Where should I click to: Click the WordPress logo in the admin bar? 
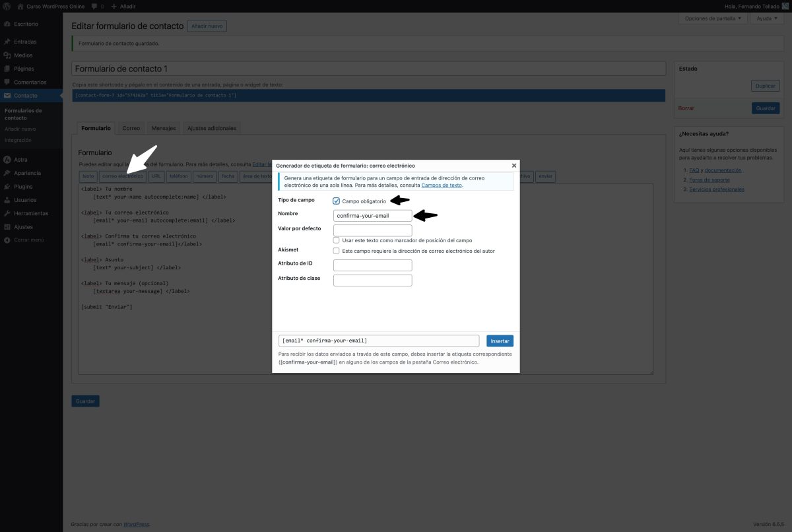6,6
